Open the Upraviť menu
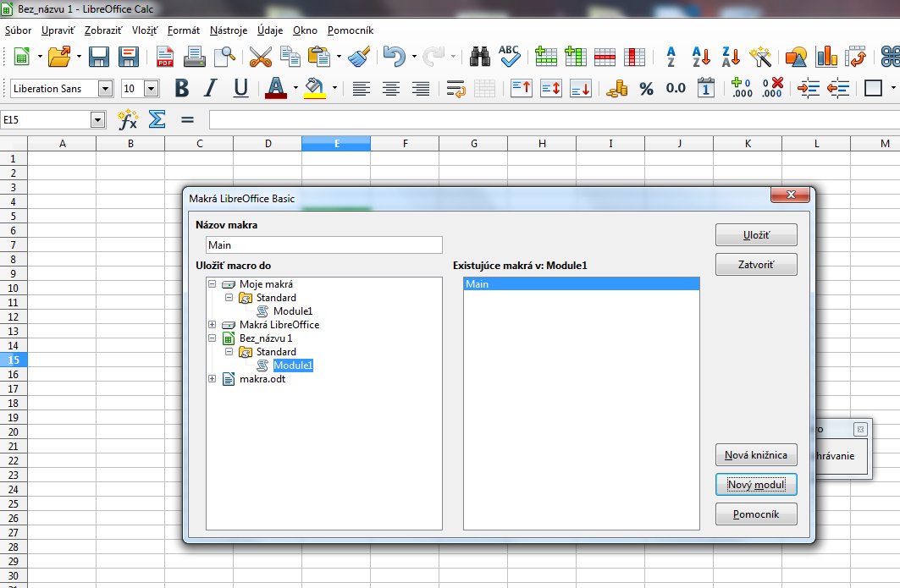900x588 pixels. click(58, 30)
